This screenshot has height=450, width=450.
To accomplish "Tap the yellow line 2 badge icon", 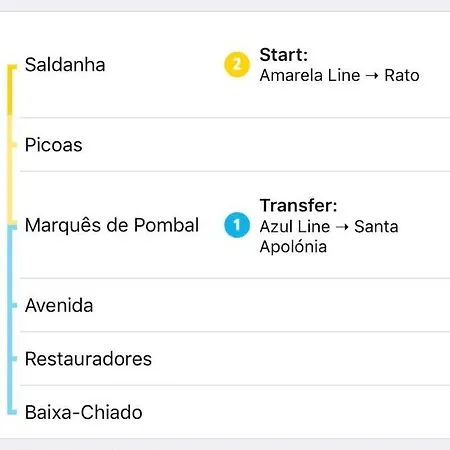I will (x=237, y=65).
